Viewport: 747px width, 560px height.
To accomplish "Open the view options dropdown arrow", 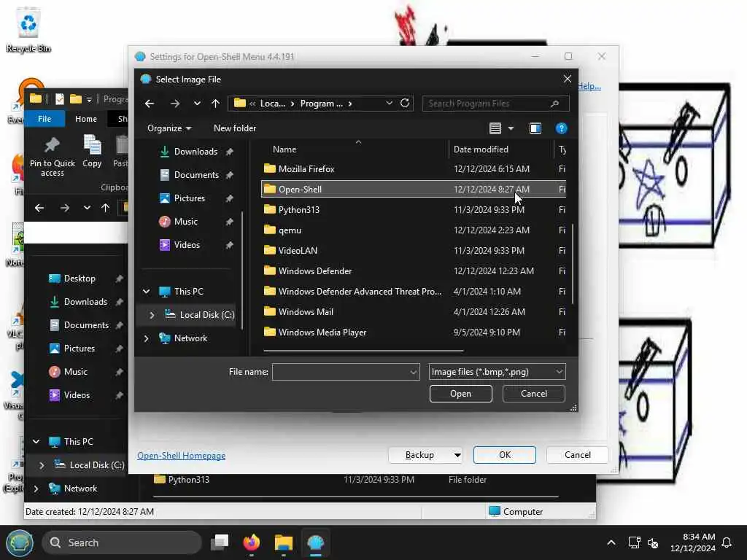I will click(511, 128).
